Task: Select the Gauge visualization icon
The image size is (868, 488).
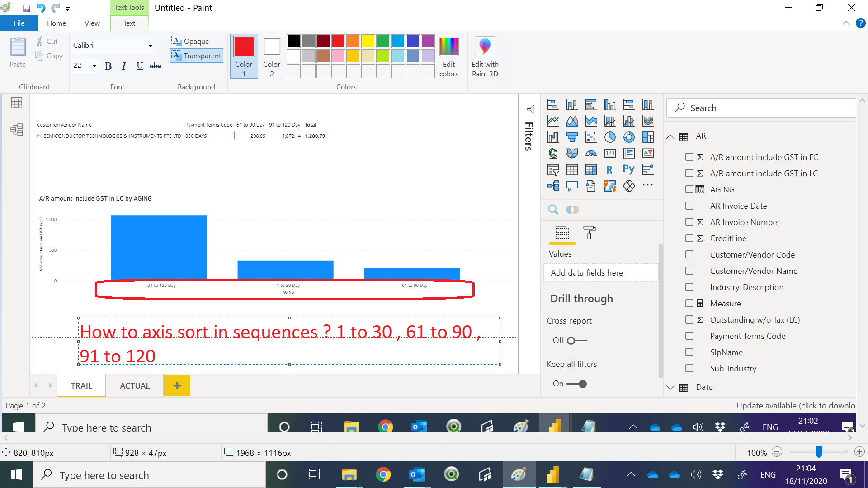Action: point(591,153)
